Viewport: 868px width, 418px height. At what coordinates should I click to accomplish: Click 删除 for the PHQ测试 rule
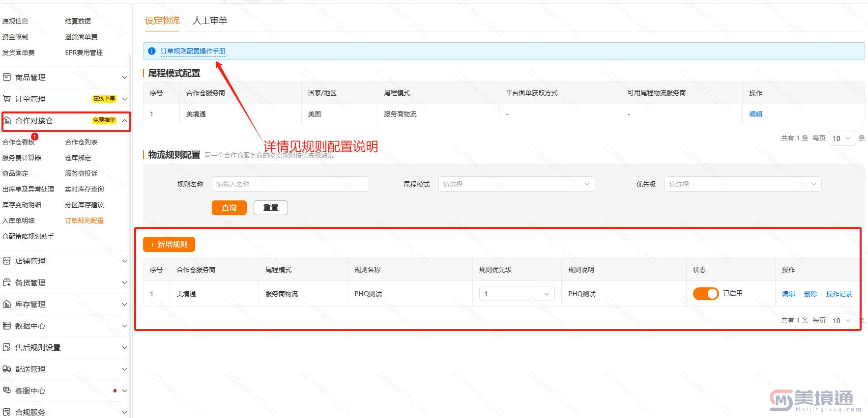(810, 294)
